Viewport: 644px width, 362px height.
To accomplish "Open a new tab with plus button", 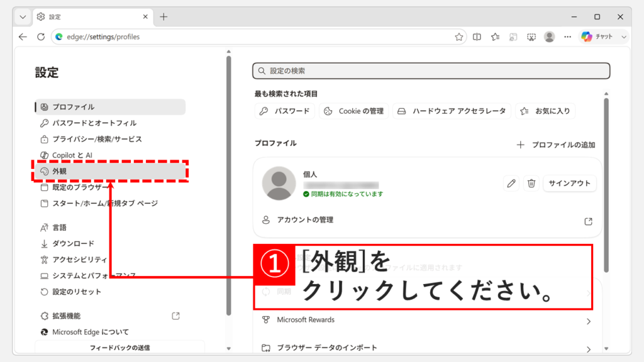I will click(x=164, y=17).
